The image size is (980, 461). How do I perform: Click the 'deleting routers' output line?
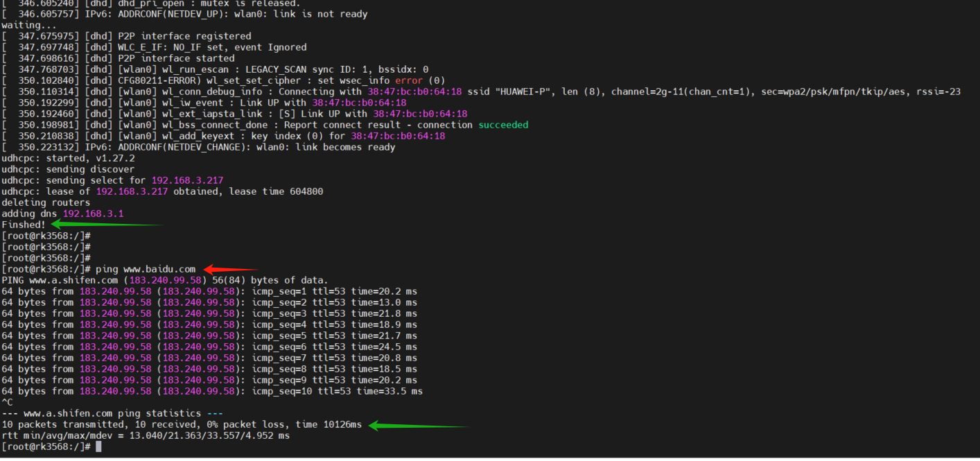tap(46, 202)
